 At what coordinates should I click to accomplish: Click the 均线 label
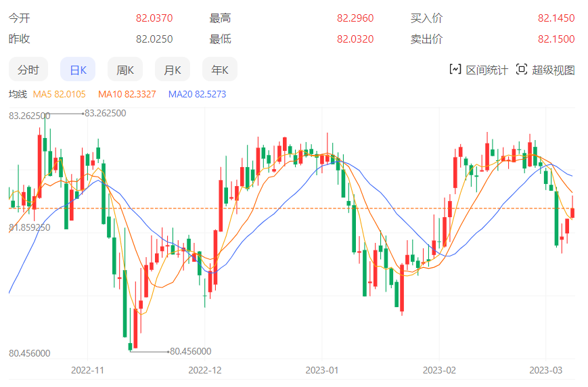coord(18,94)
